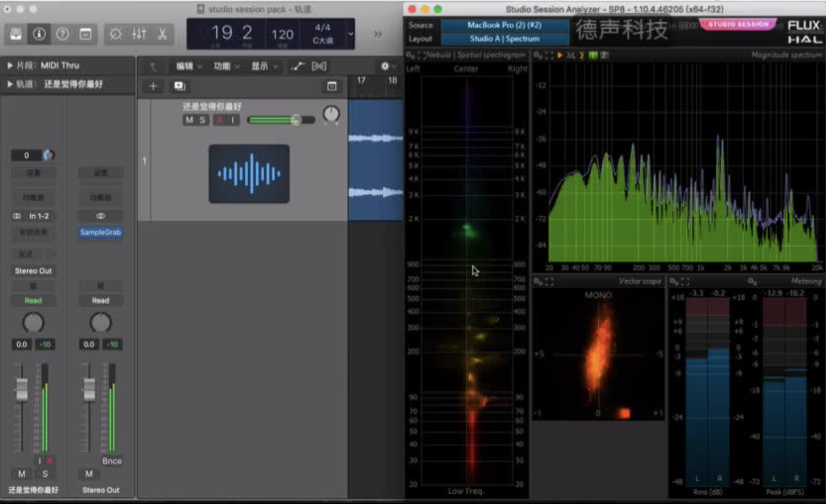The image size is (826, 504).
Task: Open the tracks area gear settings dropdown
Action: click(388, 66)
